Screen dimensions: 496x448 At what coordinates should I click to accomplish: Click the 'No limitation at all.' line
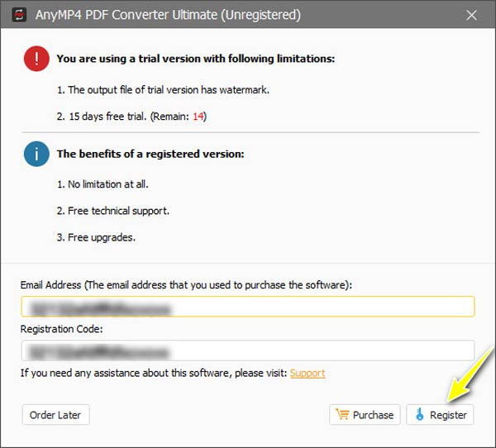(103, 184)
